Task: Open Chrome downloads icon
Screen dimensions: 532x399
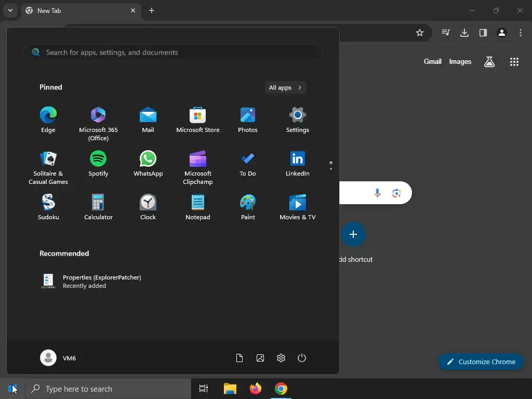Action: click(x=464, y=33)
